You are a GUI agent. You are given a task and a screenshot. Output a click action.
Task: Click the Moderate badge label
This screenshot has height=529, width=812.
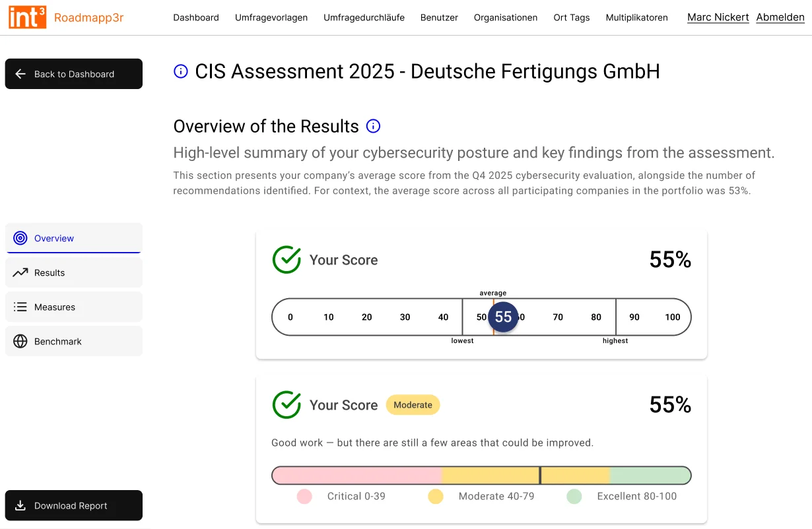tap(413, 405)
